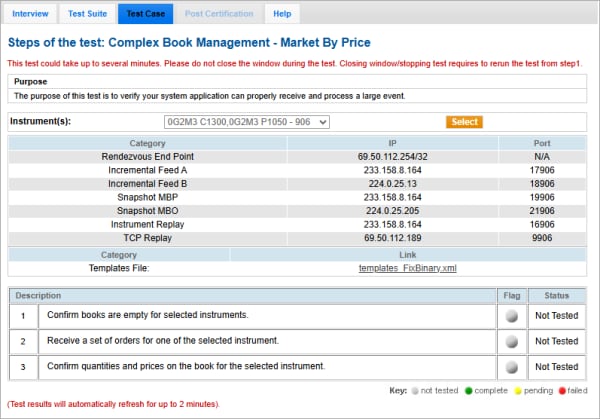Click the flag indicator for step 1
600x419 pixels.
pos(511,315)
